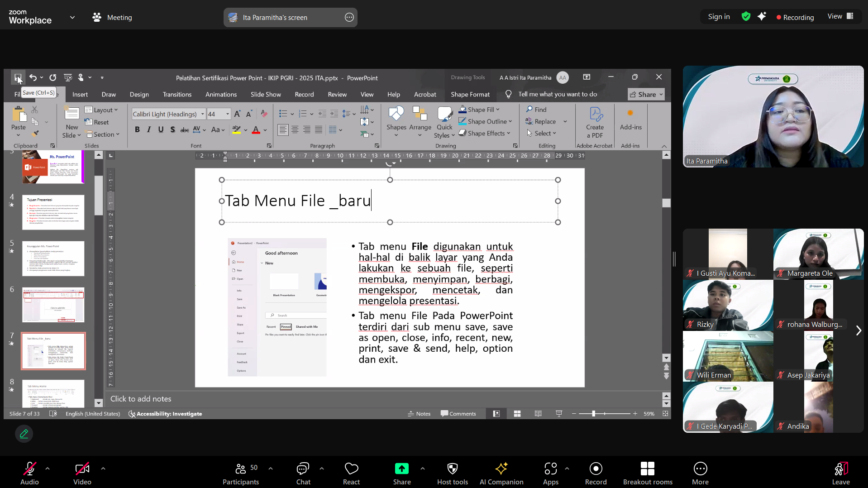Open Breakout rooms

click(x=648, y=474)
